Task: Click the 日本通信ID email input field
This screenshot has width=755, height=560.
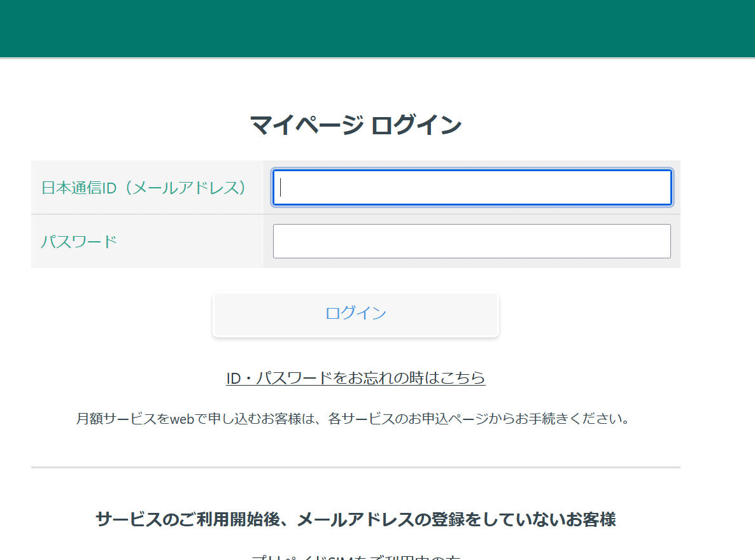Action: click(x=471, y=188)
